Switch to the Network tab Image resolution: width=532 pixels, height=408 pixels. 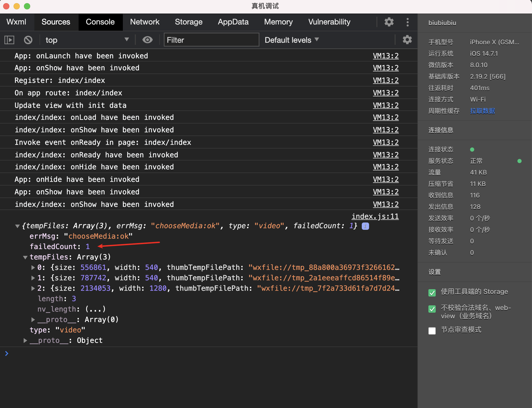[145, 22]
